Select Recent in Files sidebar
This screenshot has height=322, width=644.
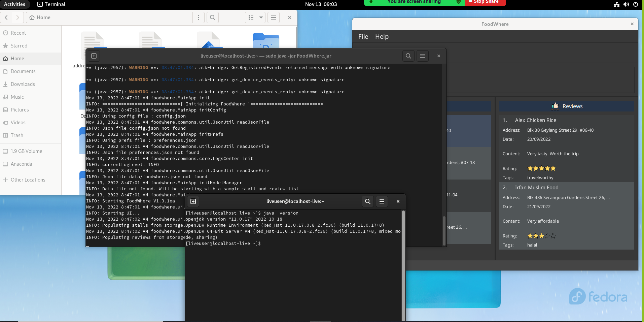click(x=31, y=33)
